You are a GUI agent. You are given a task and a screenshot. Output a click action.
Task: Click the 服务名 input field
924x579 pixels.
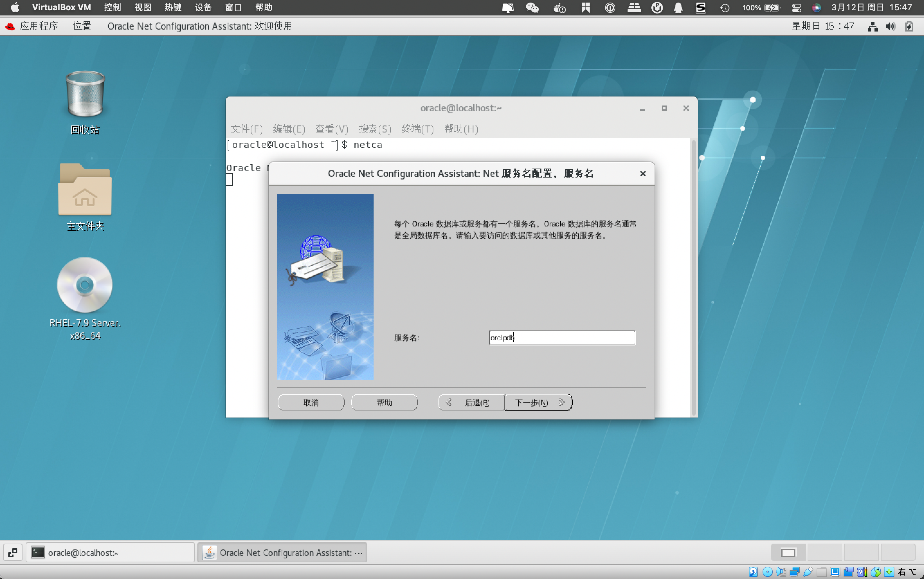click(x=562, y=338)
